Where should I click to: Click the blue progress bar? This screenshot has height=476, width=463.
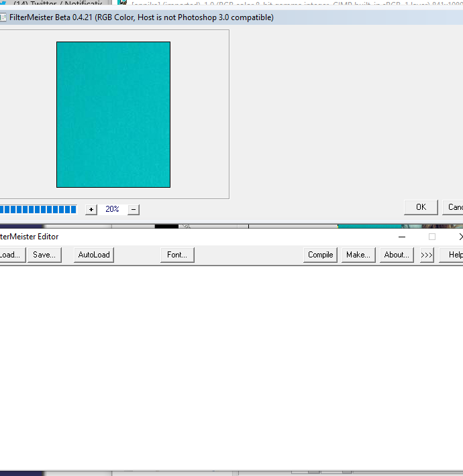[x=38, y=209]
